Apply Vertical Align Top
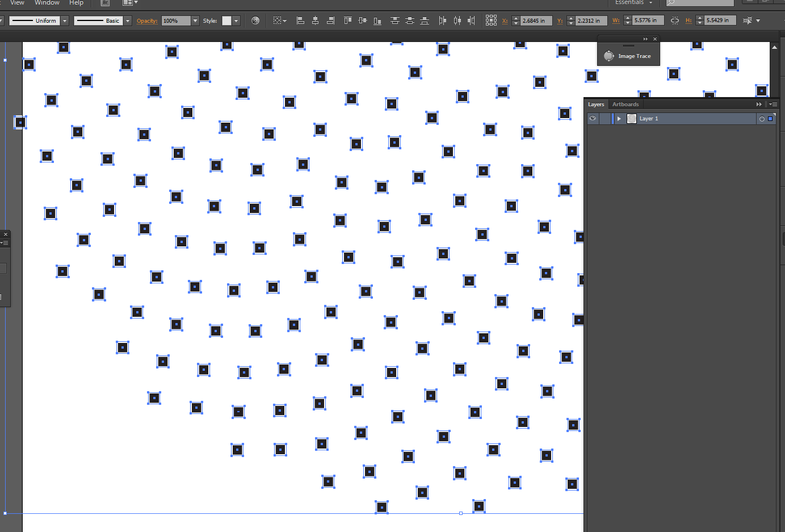Viewport: 785px width, 532px height. (347, 20)
